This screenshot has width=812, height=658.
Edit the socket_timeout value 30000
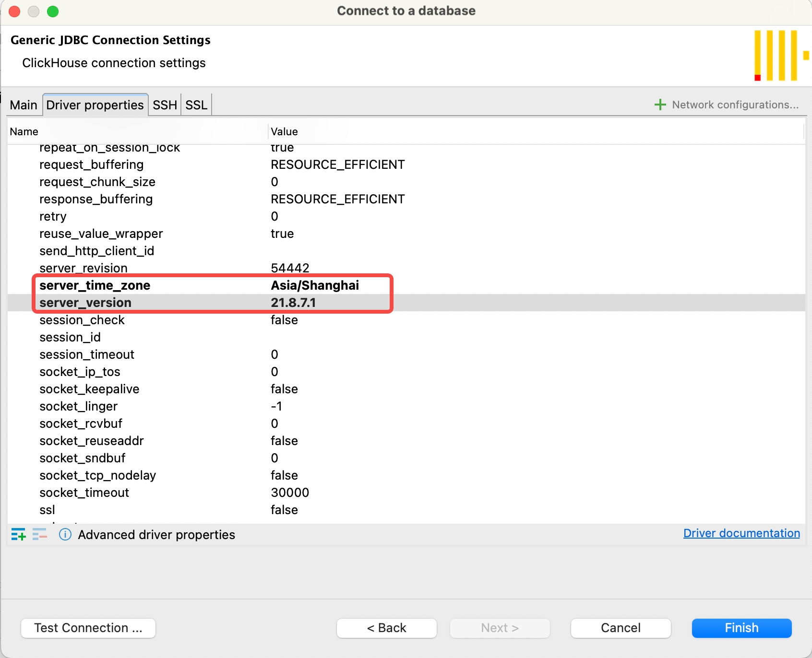(290, 493)
